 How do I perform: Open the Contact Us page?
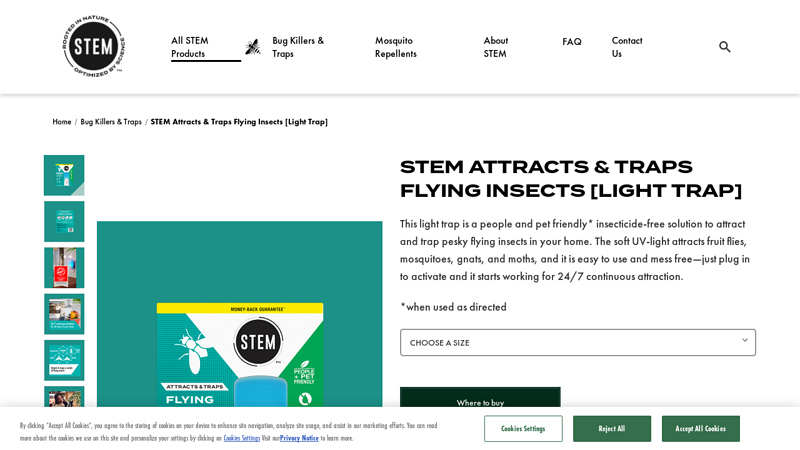pos(627,47)
